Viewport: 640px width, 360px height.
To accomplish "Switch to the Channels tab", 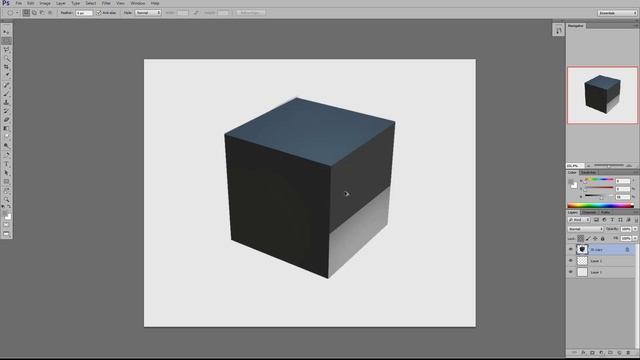I will coord(589,213).
